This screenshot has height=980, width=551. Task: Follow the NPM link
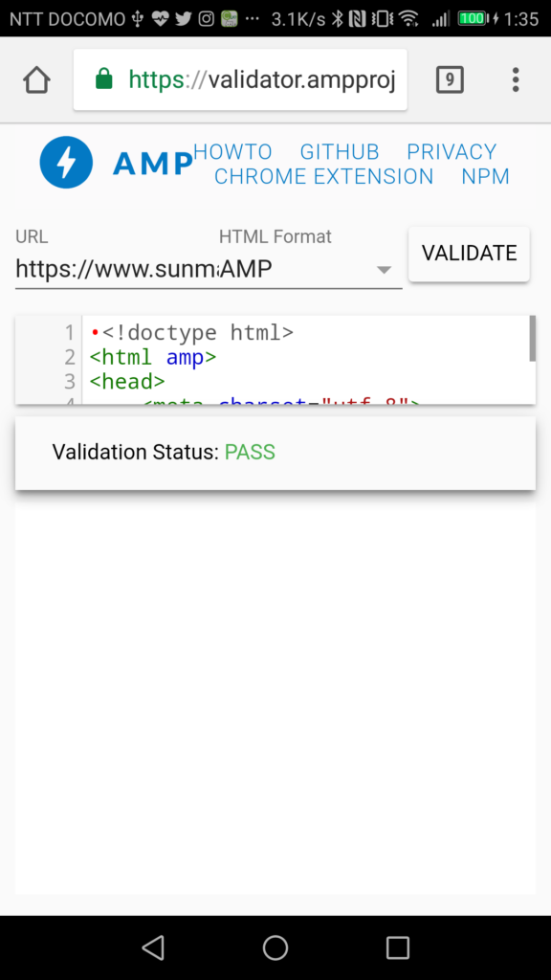coord(485,177)
